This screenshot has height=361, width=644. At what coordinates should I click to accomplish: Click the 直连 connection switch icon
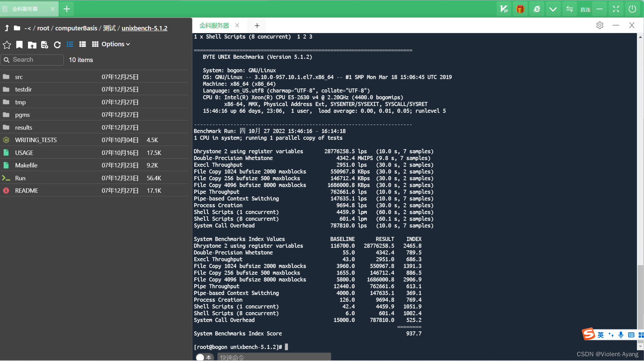(x=569, y=9)
